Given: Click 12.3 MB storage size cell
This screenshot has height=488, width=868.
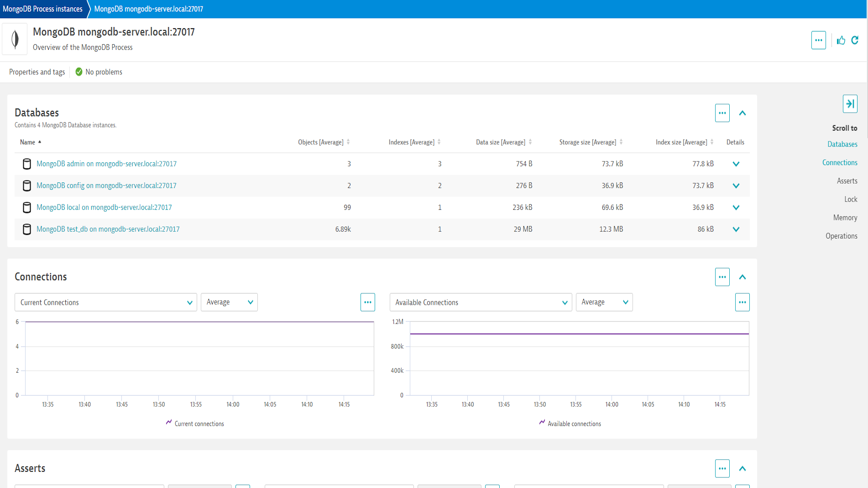Looking at the screenshot, I should point(611,229).
